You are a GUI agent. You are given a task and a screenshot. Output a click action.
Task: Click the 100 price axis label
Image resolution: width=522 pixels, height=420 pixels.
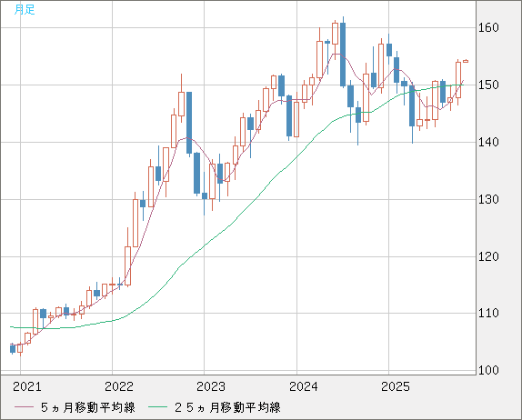(x=488, y=370)
